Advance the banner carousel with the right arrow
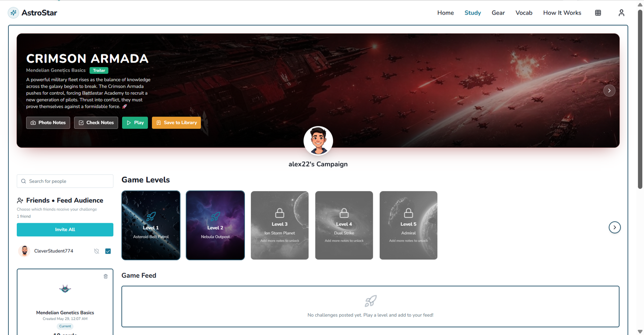Screen dimensions: 644x335 (x=609, y=90)
